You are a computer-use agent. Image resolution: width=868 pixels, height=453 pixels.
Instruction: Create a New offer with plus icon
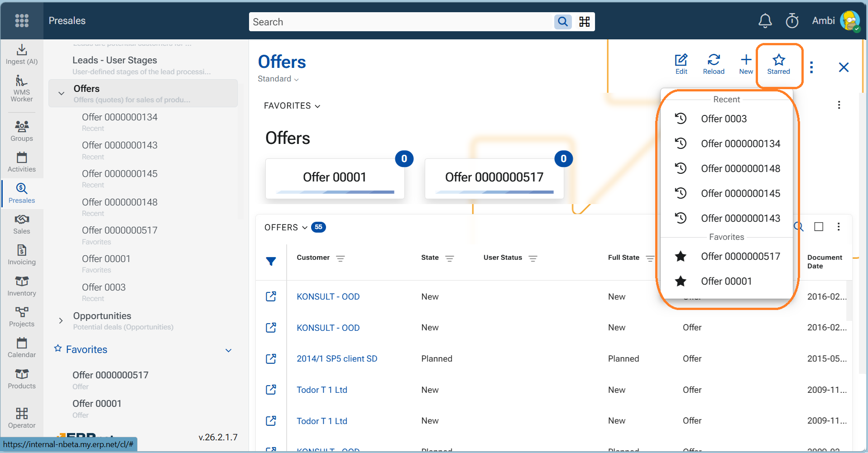coord(746,64)
